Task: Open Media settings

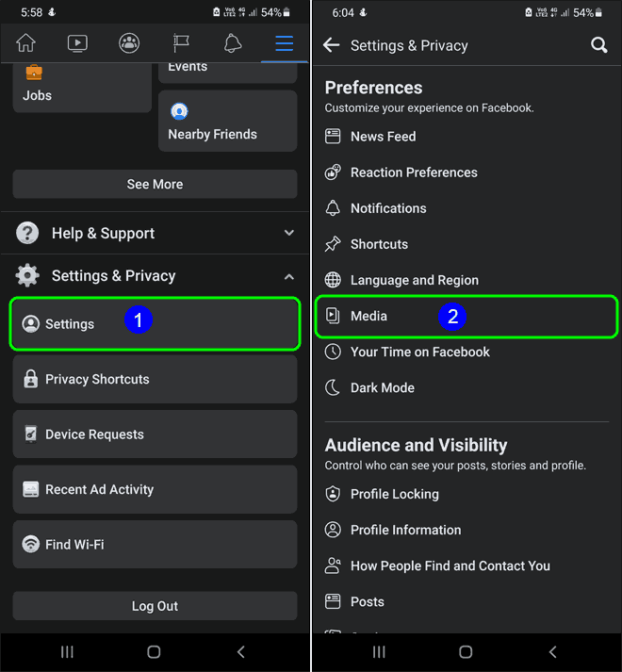Action: [x=466, y=317]
